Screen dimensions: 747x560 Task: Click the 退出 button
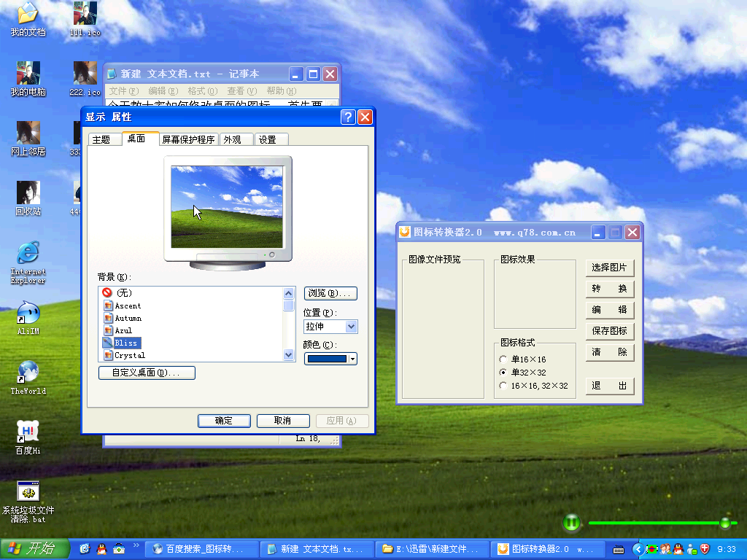(609, 386)
